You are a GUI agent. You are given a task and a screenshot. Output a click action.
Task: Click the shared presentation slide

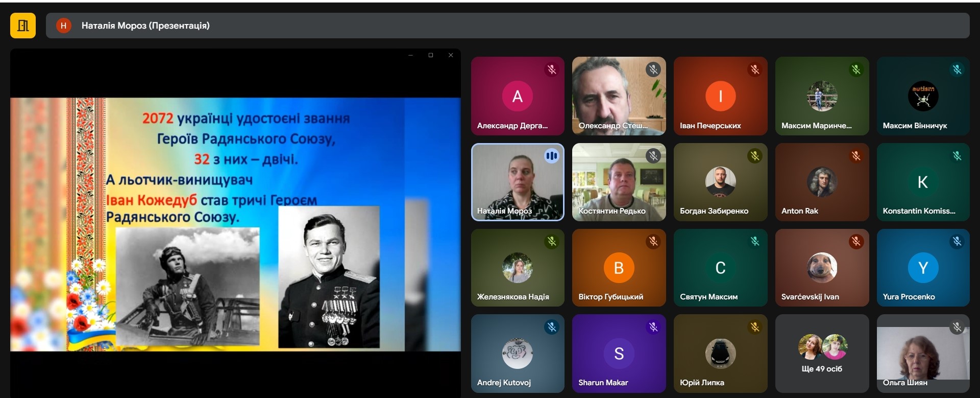tap(235, 225)
